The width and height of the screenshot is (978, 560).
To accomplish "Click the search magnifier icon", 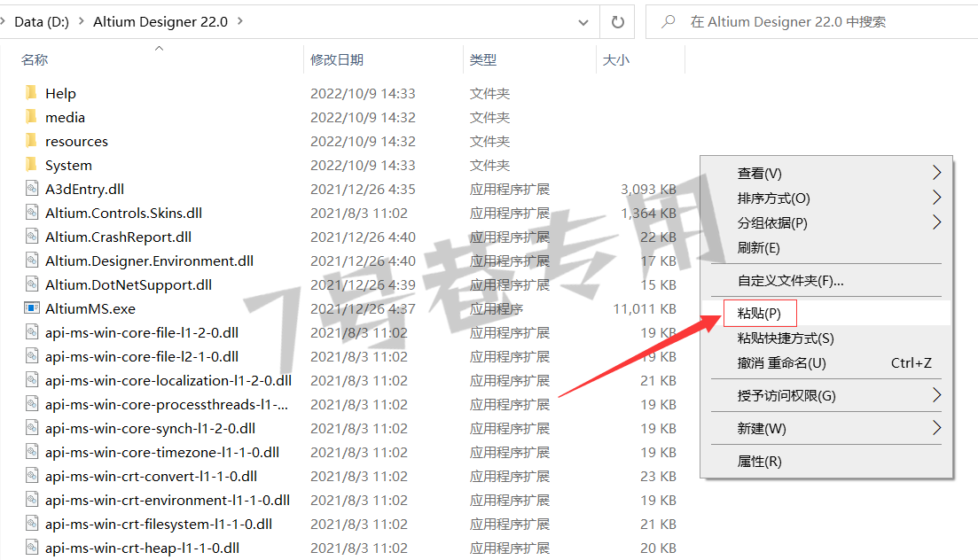I will pyautogui.click(x=668, y=22).
